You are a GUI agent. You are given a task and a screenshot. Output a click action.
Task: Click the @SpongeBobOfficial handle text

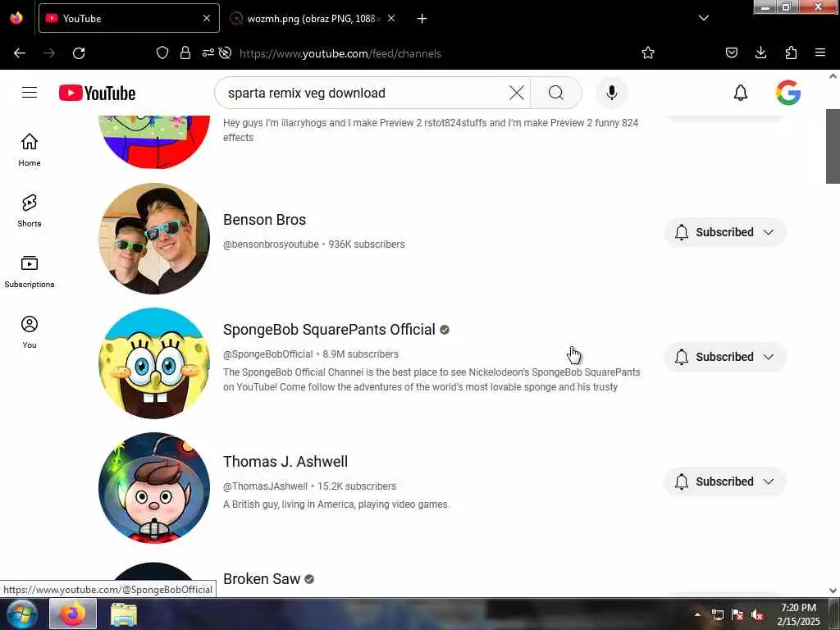(x=268, y=354)
